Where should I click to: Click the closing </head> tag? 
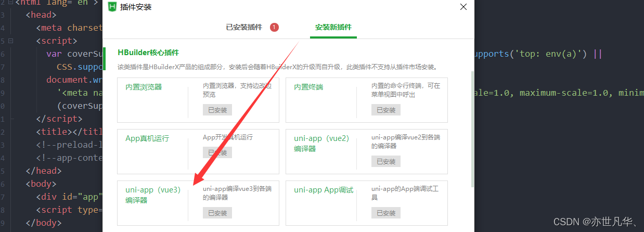pyautogui.click(x=44, y=171)
